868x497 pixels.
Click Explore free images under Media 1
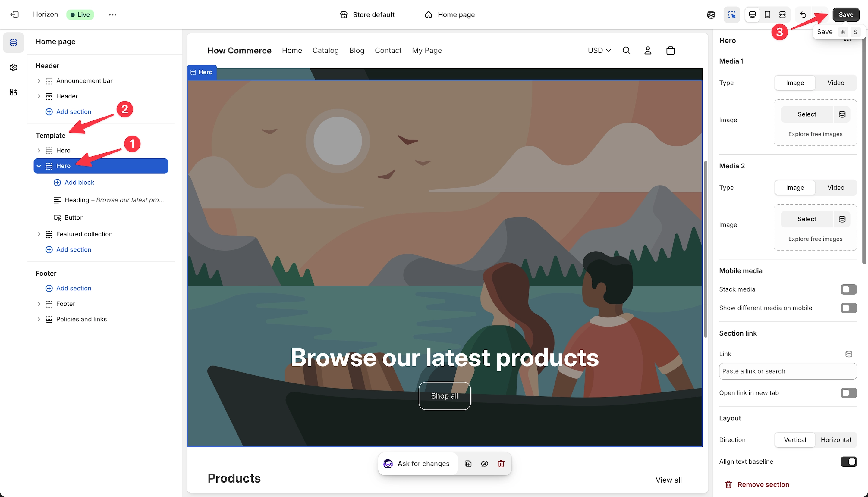pos(815,134)
